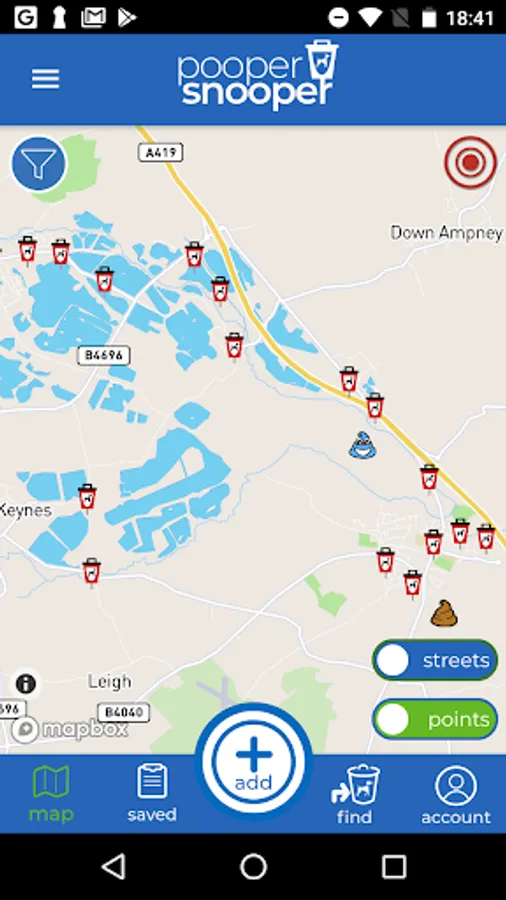The height and width of the screenshot is (900, 506).
Task: Tap Android back navigation button
Action: pos(113,866)
